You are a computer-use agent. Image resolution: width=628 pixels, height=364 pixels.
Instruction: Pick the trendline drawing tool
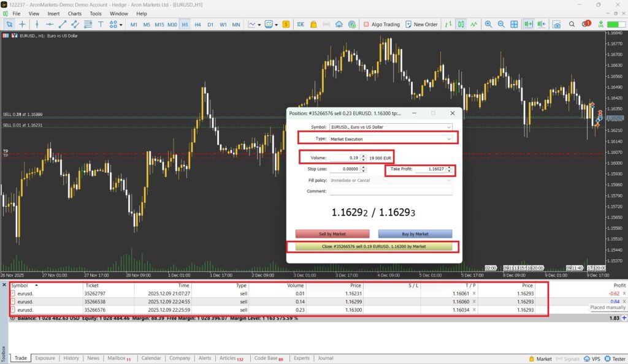coord(62,25)
